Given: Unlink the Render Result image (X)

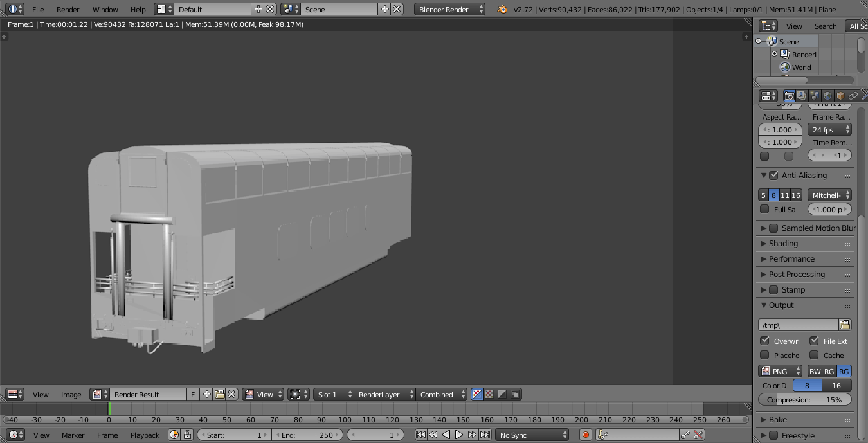Looking at the screenshot, I should (231, 394).
